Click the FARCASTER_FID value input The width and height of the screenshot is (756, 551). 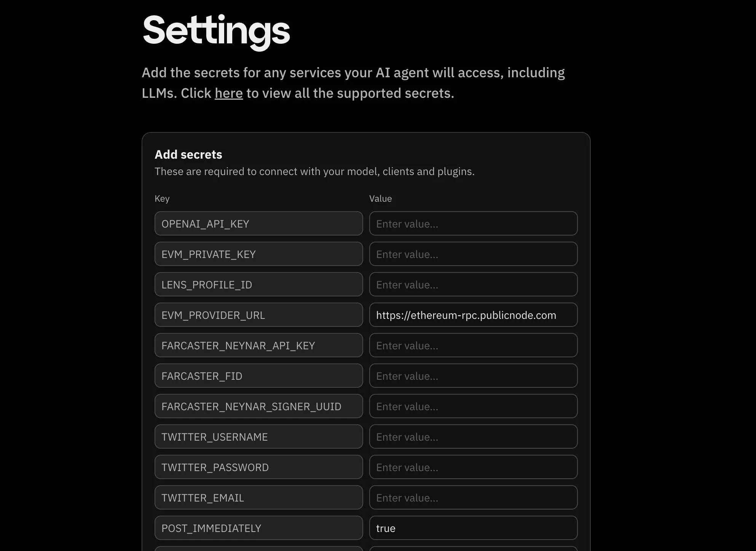(473, 376)
